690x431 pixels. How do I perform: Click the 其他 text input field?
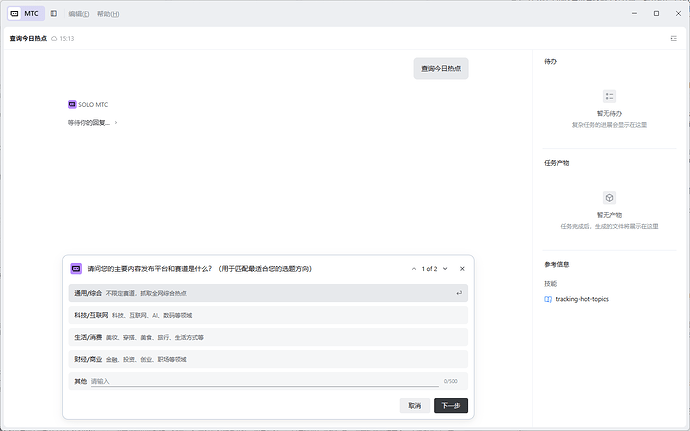[x=264, y=381]
